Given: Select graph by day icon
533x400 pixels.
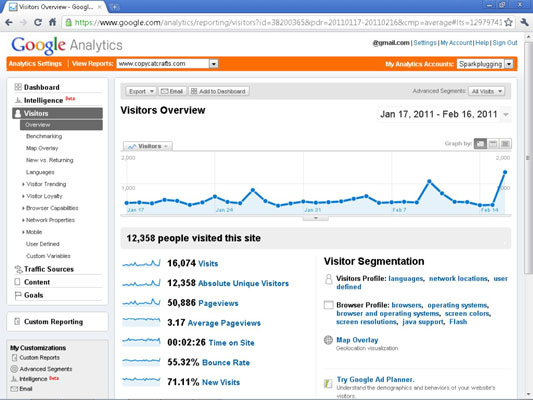Looking at the screenshot, I should tap(480, 144).
